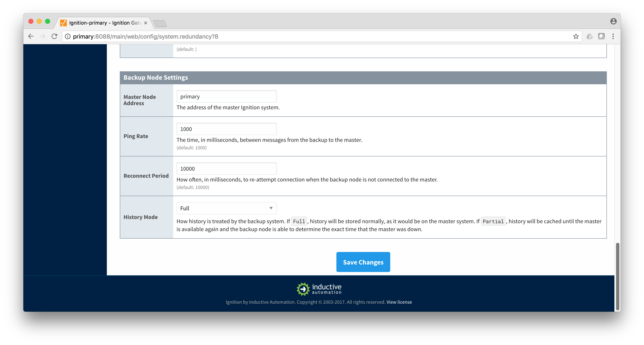Open the History Mode dropdown
Screen dimensions: 644x345
pos(226,208)
